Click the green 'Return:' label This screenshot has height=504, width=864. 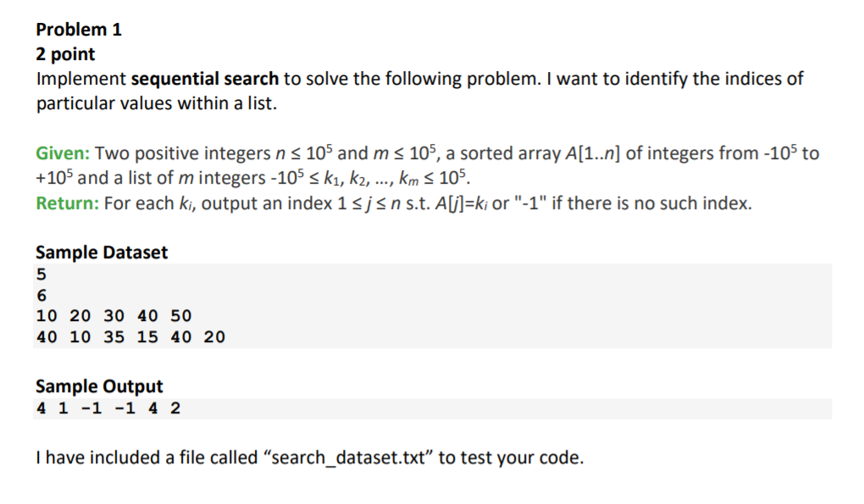click(x=67, y=203)
